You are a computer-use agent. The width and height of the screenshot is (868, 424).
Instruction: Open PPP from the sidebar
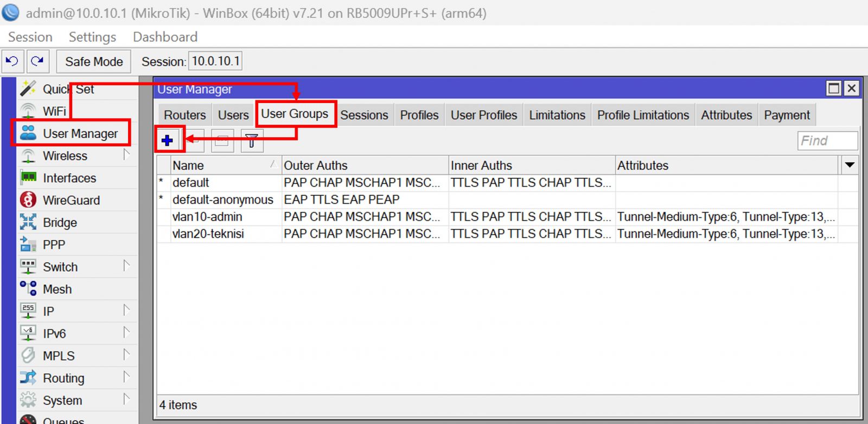pos(54,245)
